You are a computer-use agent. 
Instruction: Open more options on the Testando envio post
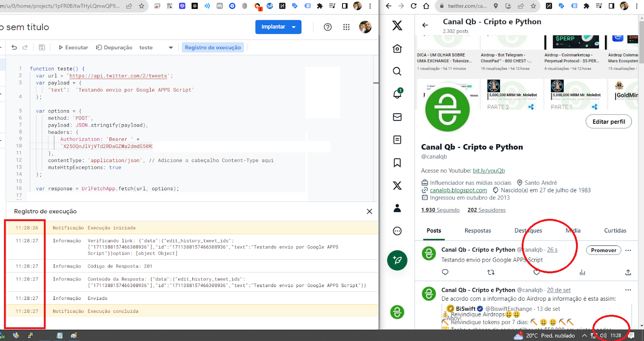pyautogui.click(x=628, y=250)
